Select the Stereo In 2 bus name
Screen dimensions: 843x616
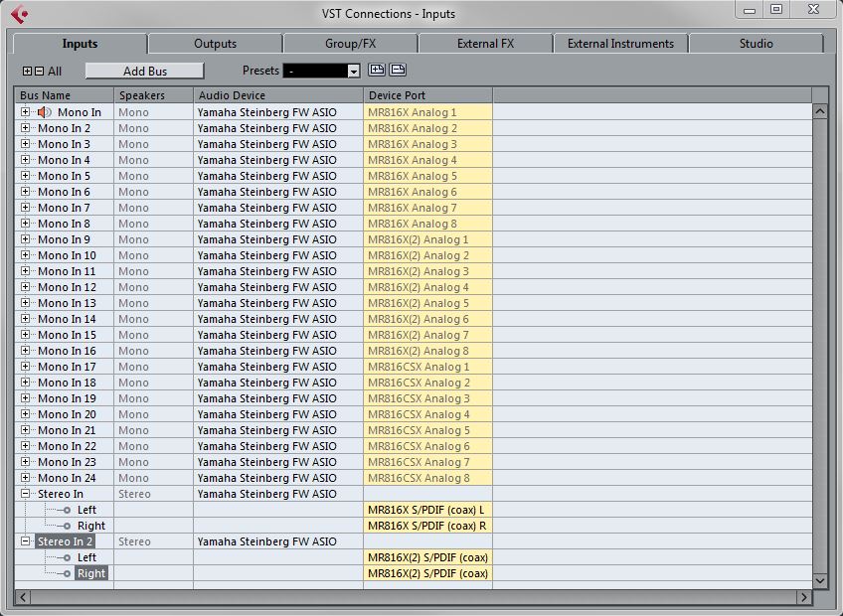pos(65,541)
